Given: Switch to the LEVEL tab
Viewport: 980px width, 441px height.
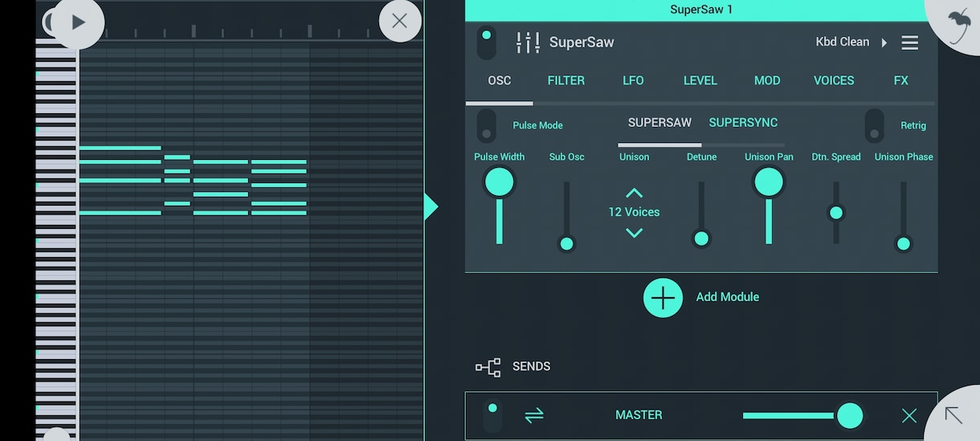Looking at the screenshot, I should 700,80.
